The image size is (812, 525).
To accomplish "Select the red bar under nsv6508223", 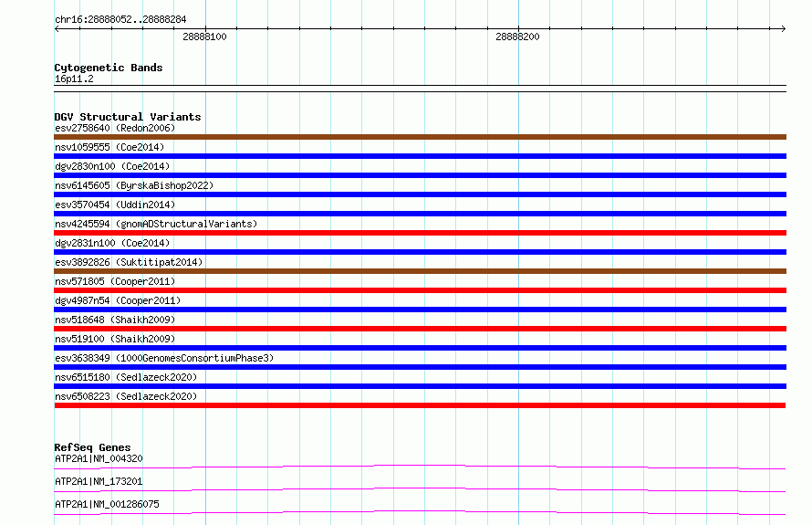I will [x=420, y=405].
